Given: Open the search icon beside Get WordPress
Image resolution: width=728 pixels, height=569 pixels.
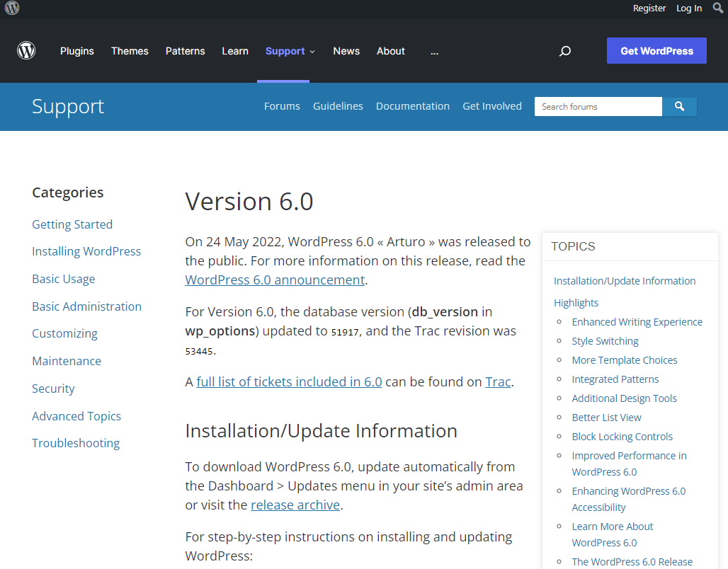Looking at the screenshot, I should click(x=565, y=51).
